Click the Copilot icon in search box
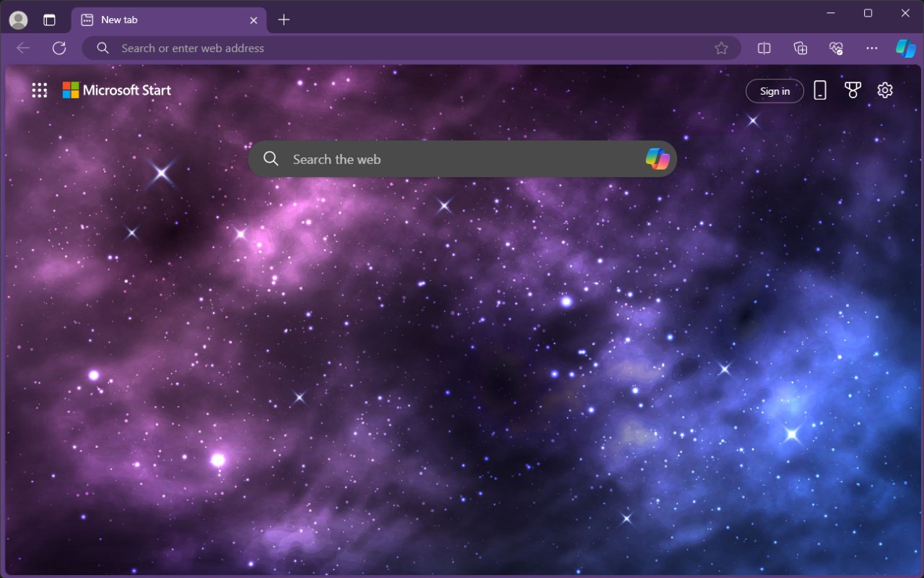Screen dimensions: 924x578 click(x=657, y=159)
